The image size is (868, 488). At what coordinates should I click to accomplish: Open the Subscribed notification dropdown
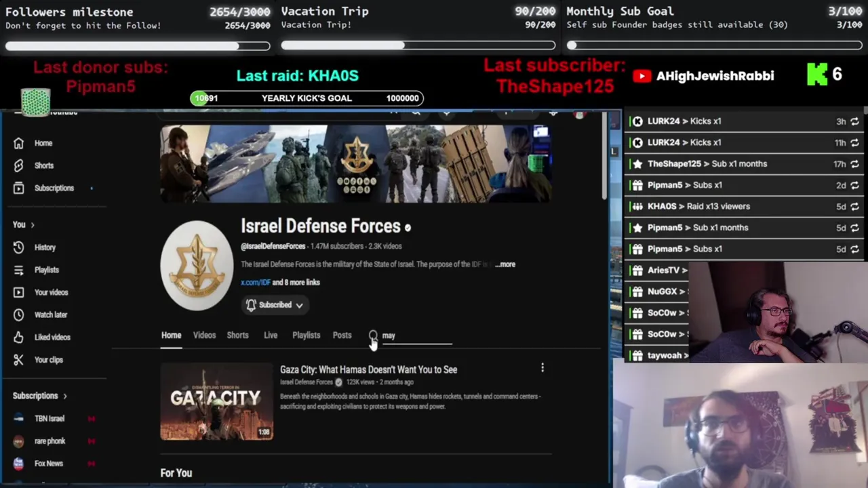275,305
